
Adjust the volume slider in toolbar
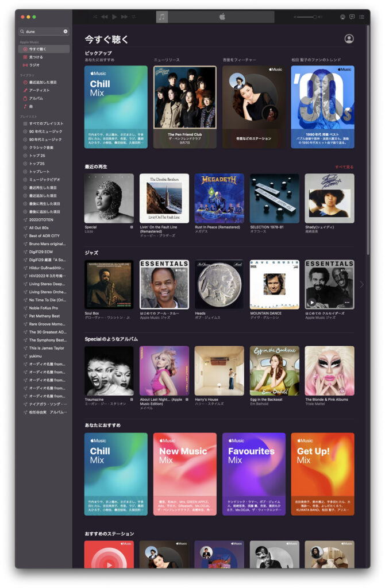coord(307,17)
